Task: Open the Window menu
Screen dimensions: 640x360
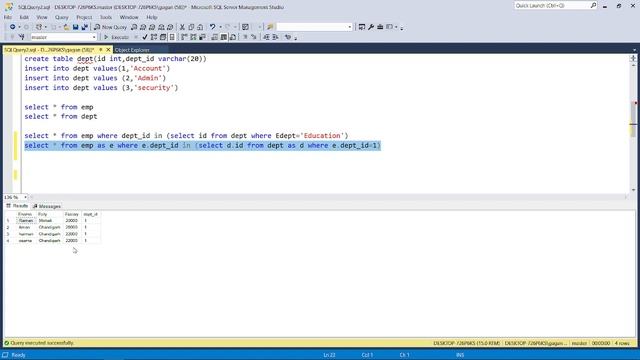Action: [x=129, y=17]
